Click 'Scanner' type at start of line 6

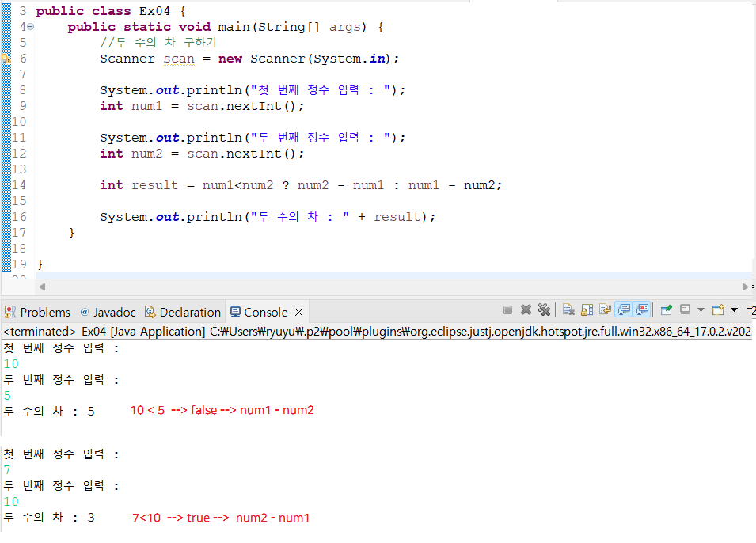click(127, 59)
